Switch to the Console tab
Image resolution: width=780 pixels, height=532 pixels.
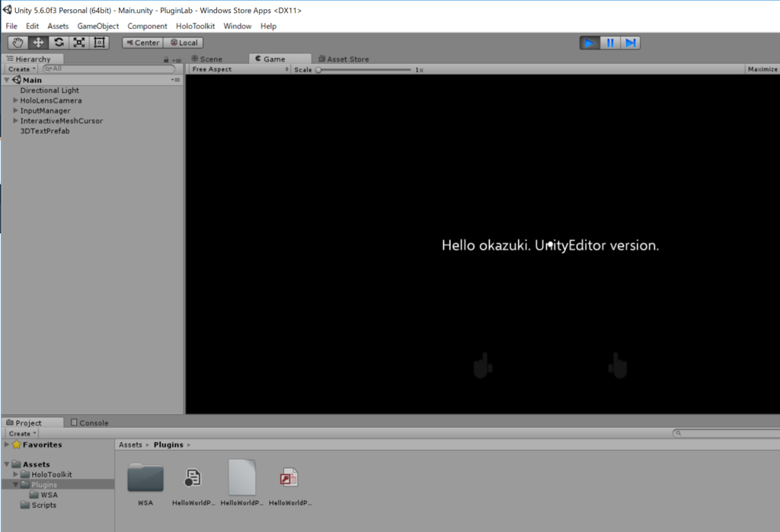pos(90,422)
